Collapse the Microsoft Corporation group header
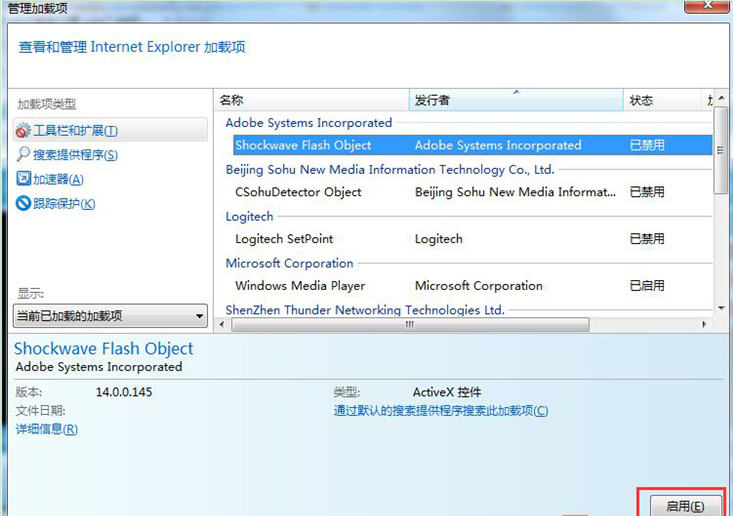Viewport: 733px width, 516px height. click(289, 264)
